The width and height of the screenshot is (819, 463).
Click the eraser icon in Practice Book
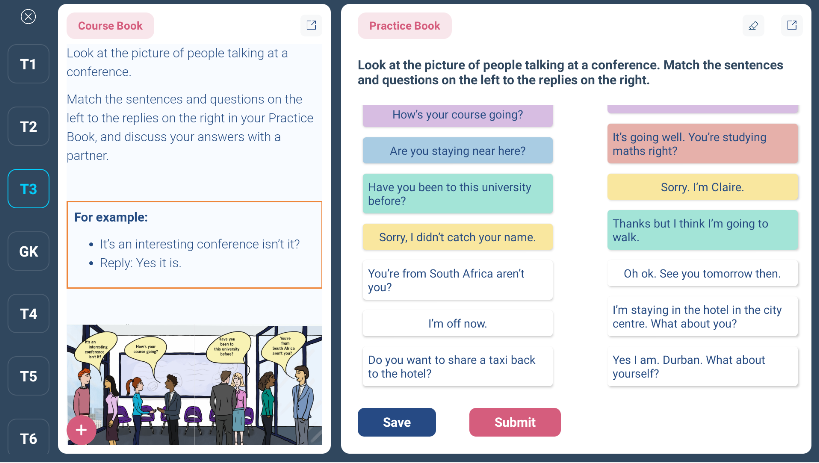point(753,25)
